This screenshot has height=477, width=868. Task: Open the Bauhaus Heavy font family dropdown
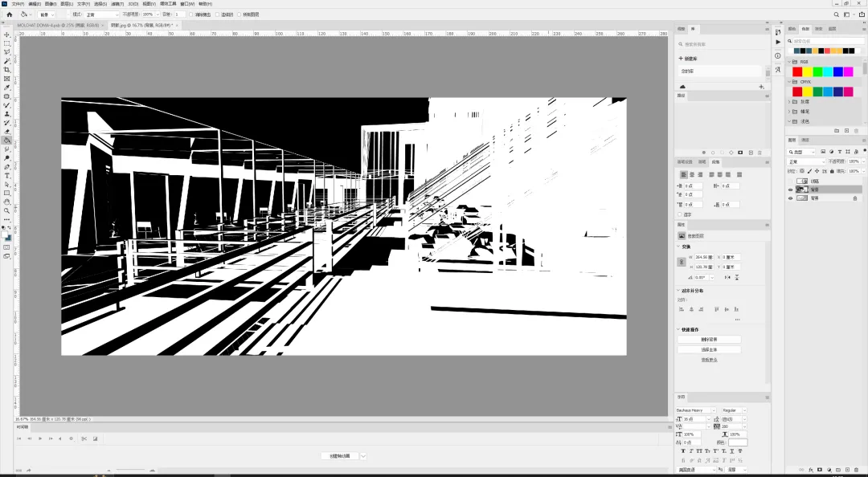coord(696,410)
